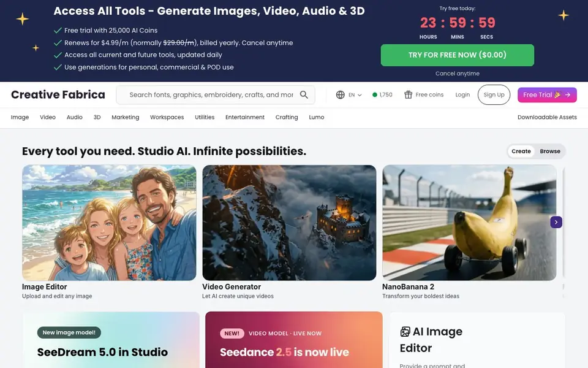The image size is (588, 368).
Task: Click 'Let AI create unique videos' description
Action: coord(238,296)
